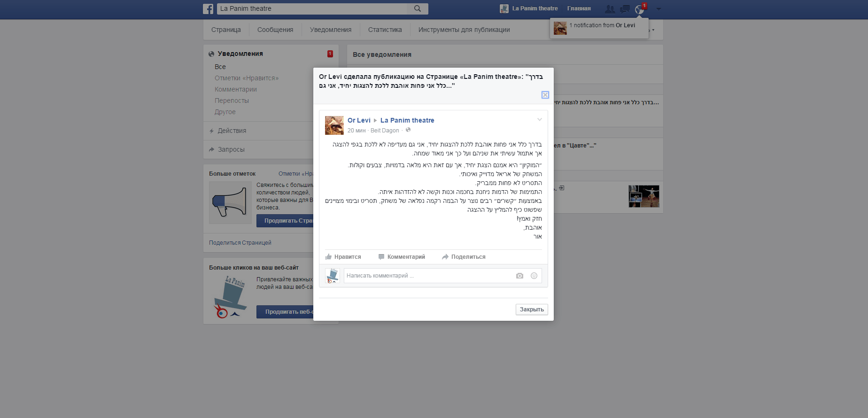Viewport: 868px width, 418px height.
Task: Click the La Panim hat logo image
Action: [230, 297]
